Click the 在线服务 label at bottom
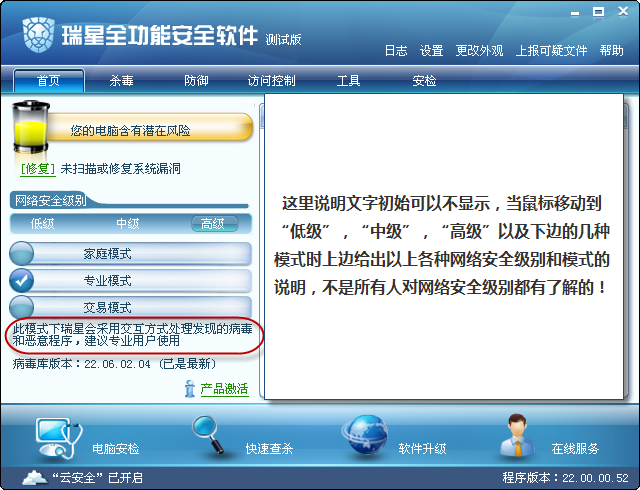Image resolution: width=640 pixels, height=490 pixels. [575, 449]
